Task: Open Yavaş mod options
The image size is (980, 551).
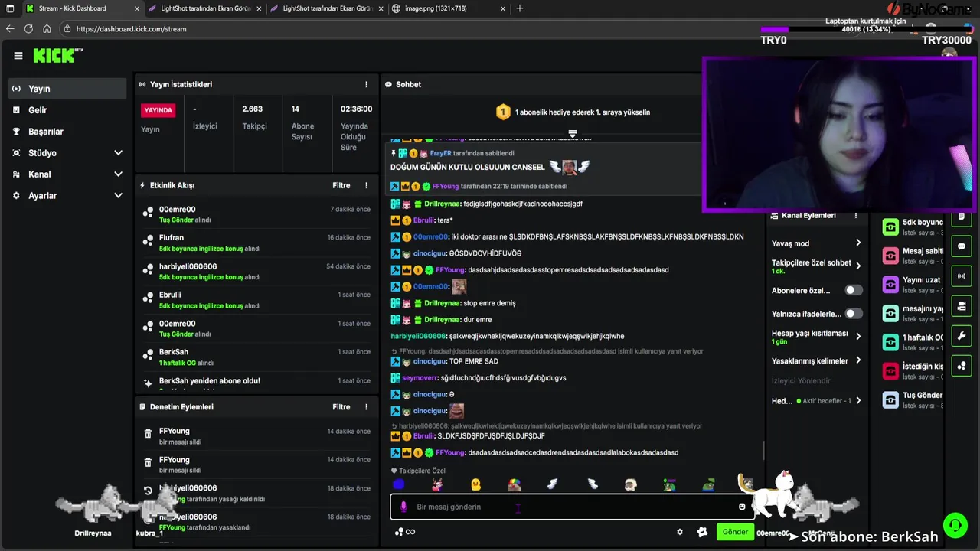Action: pyautogui.click(x=816, y=243)
